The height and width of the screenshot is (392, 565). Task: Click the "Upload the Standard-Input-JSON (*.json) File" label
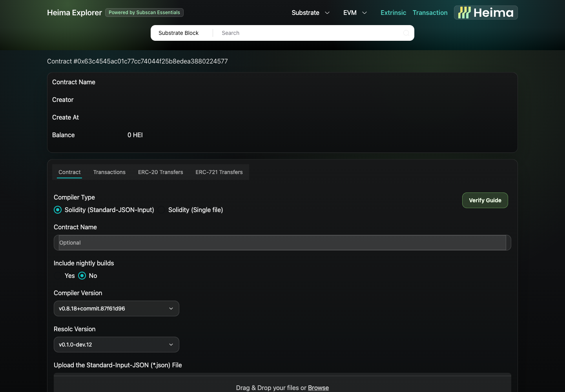pyautogui.click(x=118, y=365)
